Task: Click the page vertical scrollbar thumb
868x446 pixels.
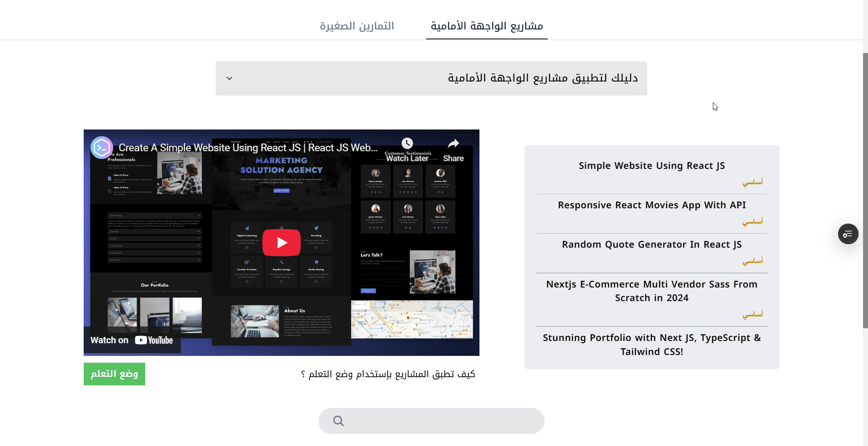Action: point(865,190)
